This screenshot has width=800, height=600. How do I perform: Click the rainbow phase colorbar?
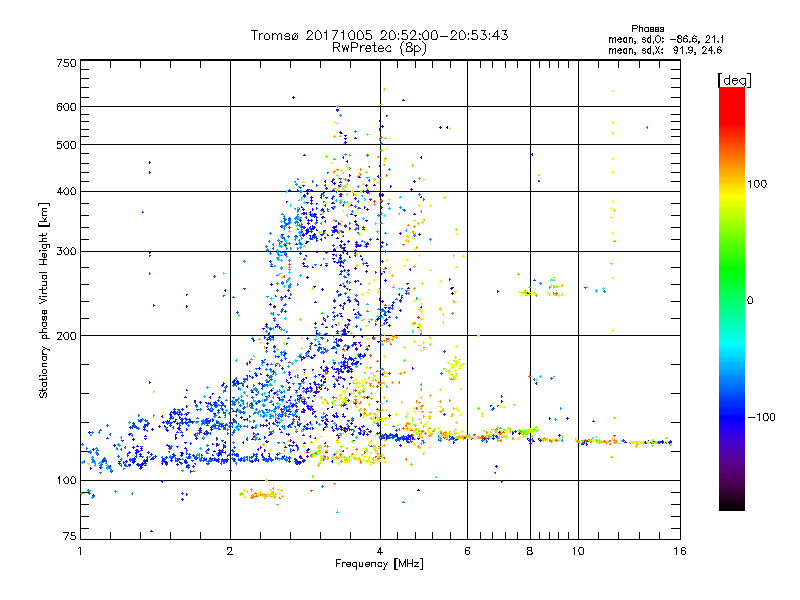[x=732, y=299]
